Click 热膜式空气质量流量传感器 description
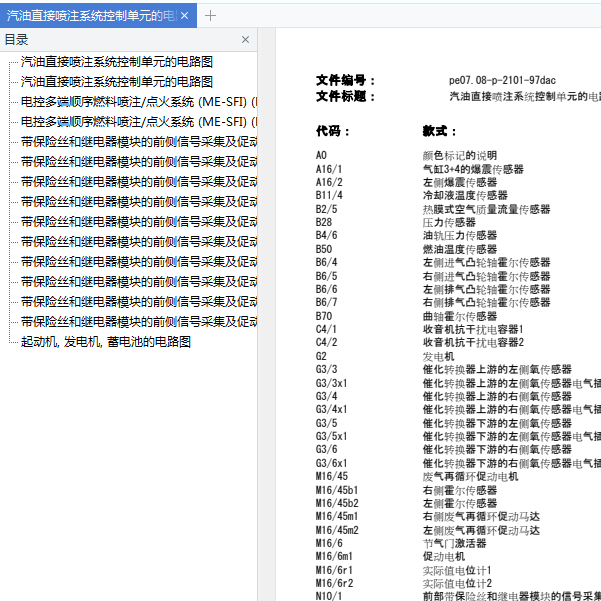The height and width of the screenshot is (601, 601). pos(486,209)
